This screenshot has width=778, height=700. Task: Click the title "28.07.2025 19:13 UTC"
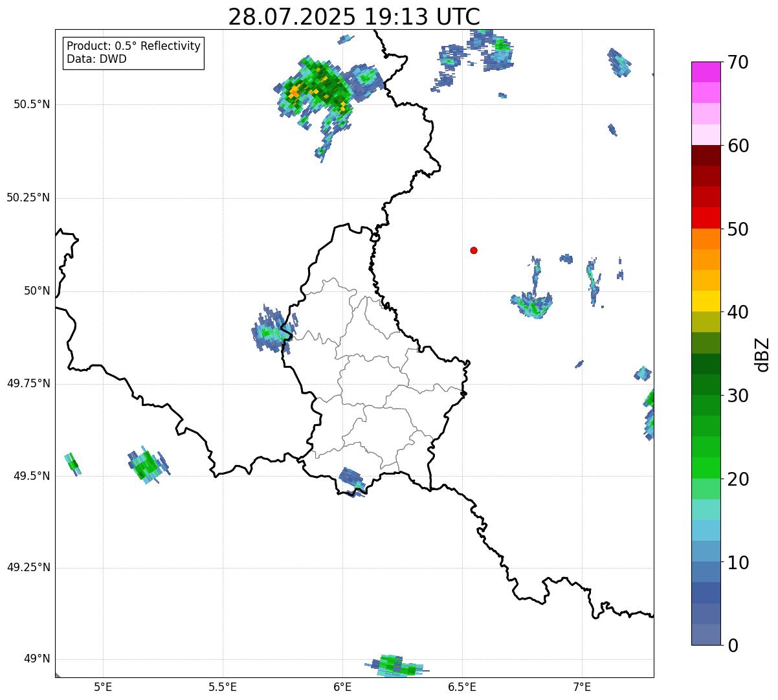click(354, 17)
